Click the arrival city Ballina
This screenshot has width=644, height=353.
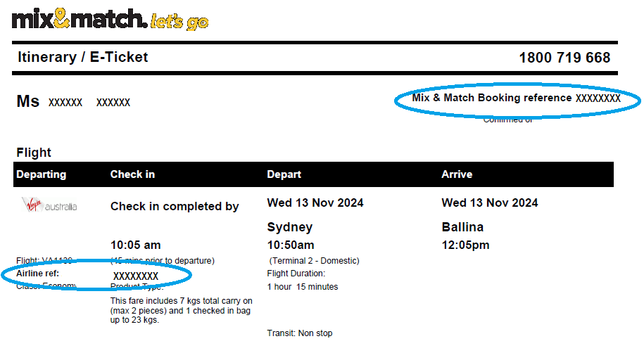(x=462, y=226)
